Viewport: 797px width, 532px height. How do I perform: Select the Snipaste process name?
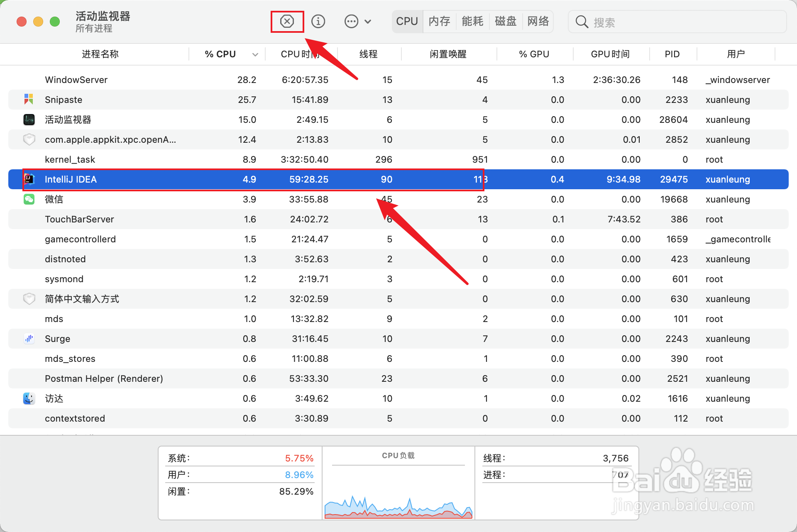(64, 100)
